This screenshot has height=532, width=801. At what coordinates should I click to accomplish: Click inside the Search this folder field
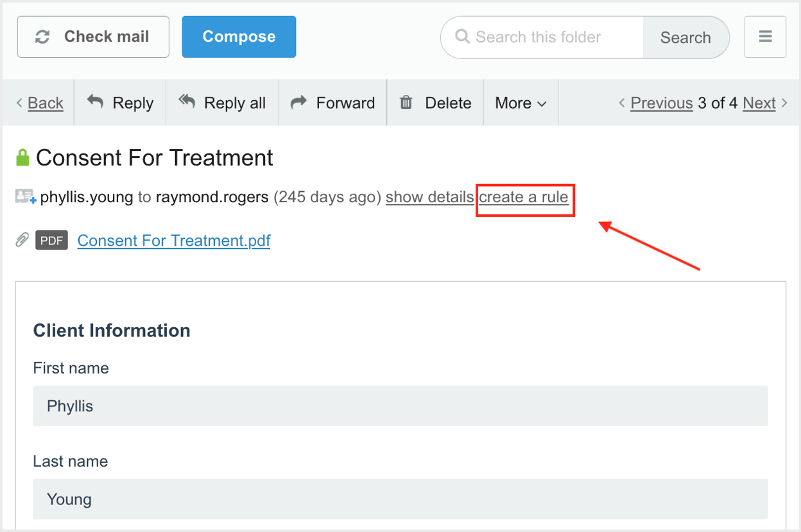pyautogui.click(x=546, y=37)
